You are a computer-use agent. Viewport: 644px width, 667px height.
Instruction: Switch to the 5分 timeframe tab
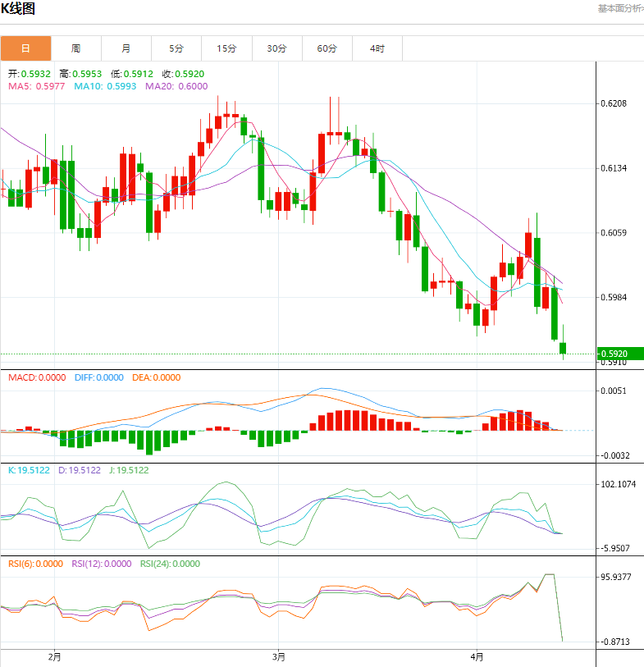pyautogui.click(x=176, y=49)
